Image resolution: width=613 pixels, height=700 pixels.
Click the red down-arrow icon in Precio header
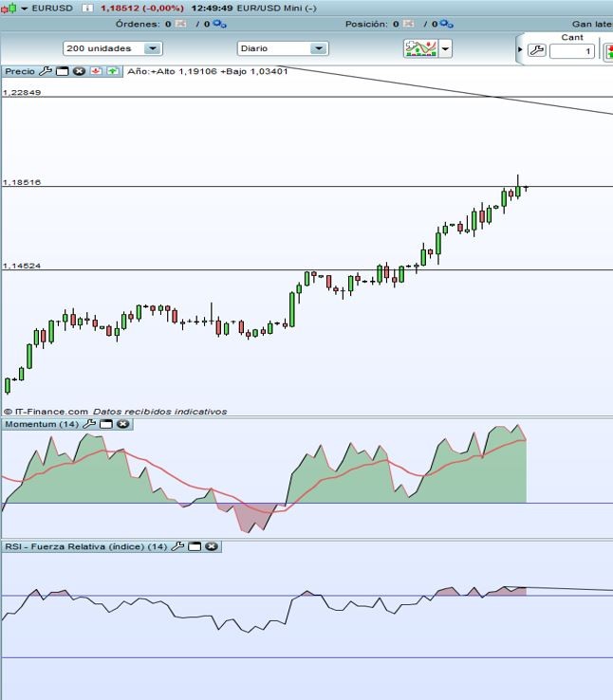coord(96,71)
